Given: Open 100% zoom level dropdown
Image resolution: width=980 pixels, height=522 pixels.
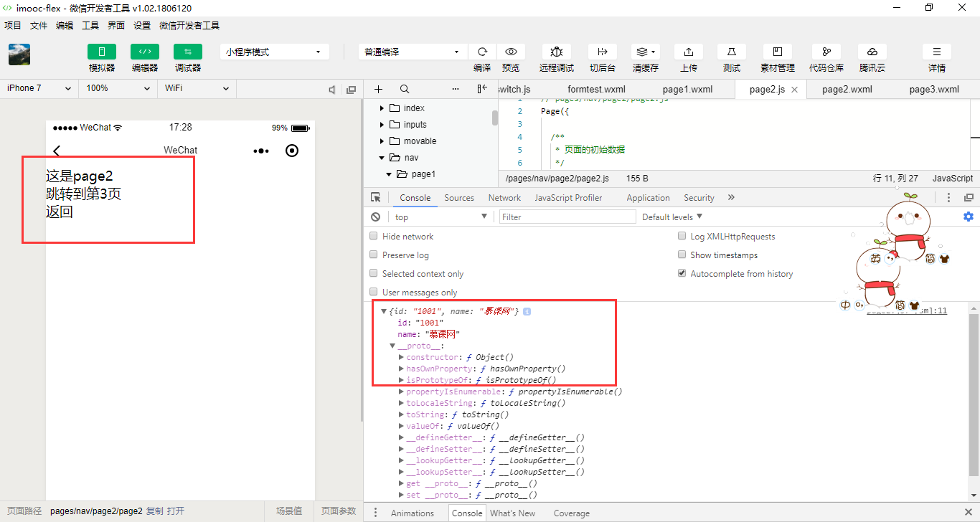Looking at the screenshot, I should coord(118,88).
